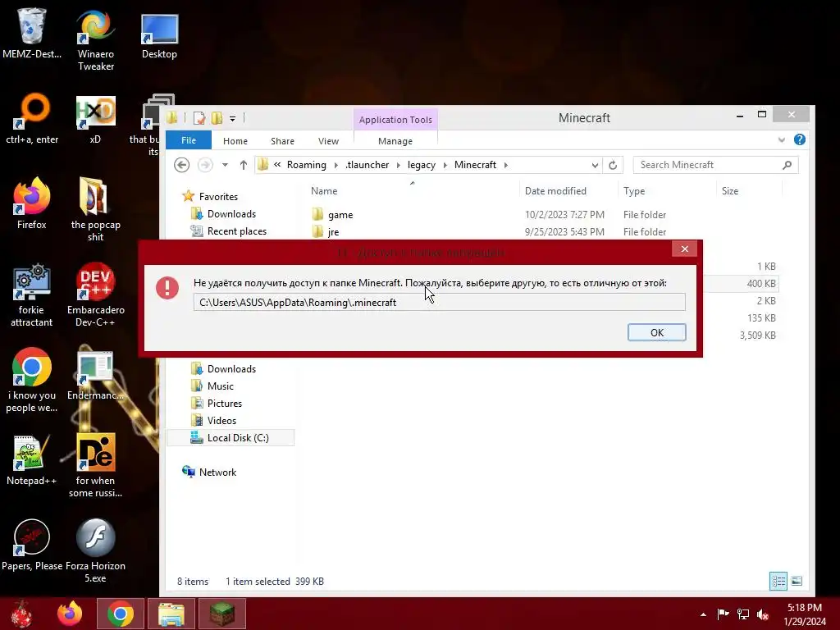Open Explorer help question mark icon
Image resolution: width=840 pixels, height=630 pixels.
click(799, 139)
